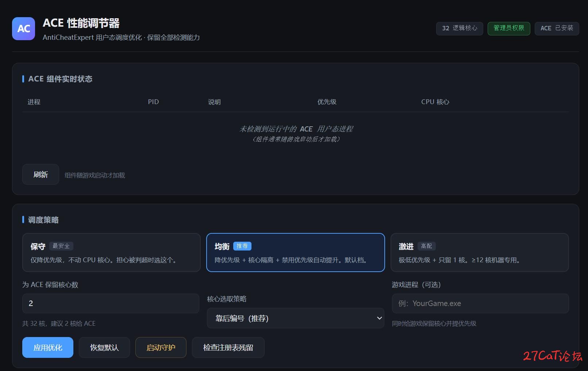588x371 pixels.
Task: Select the 均衡 recommended strategy card
Action: click(296, 253)
